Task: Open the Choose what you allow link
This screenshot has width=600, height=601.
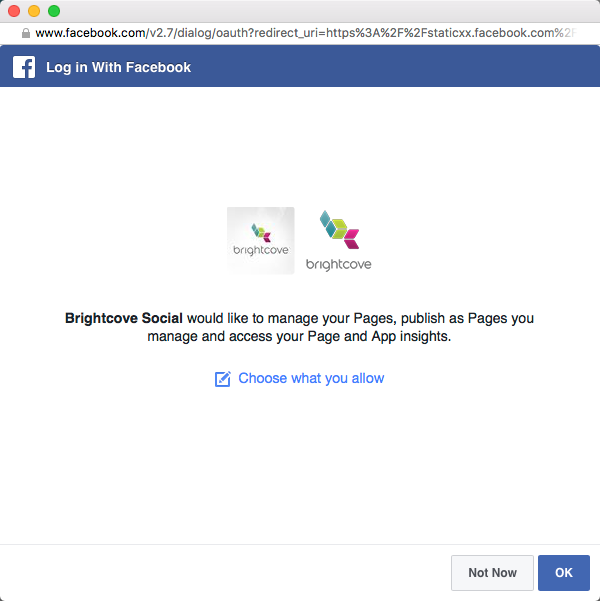Action: pyautogui.click(x=311, y=378)
